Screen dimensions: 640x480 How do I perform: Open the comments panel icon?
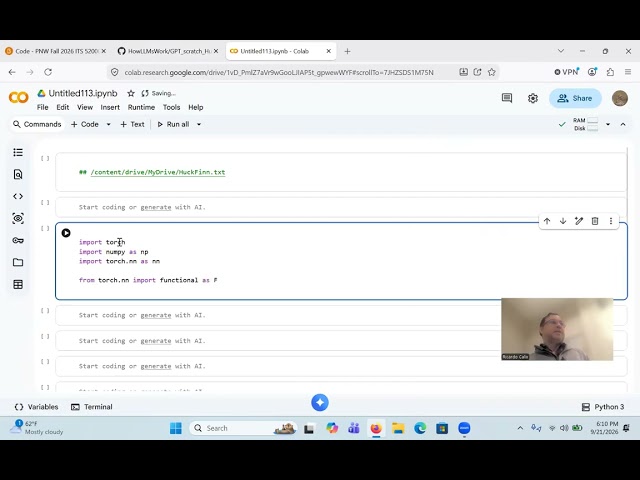507,98
